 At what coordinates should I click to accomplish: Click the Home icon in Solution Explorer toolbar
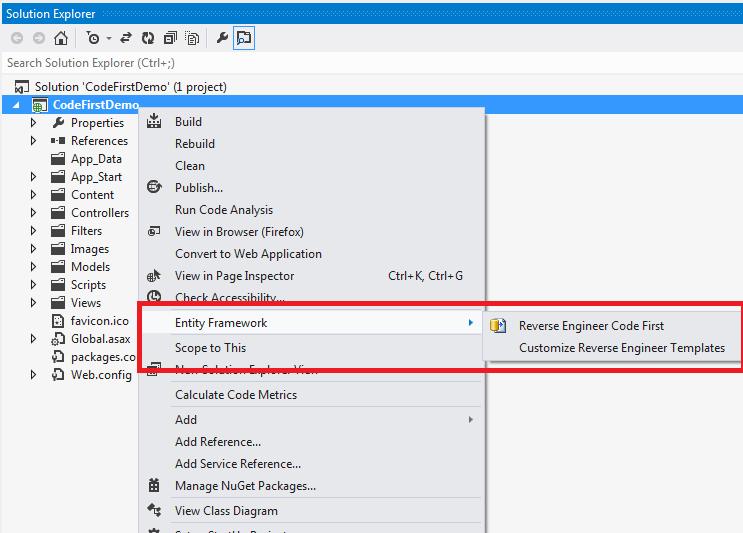[x=61, y=38]
